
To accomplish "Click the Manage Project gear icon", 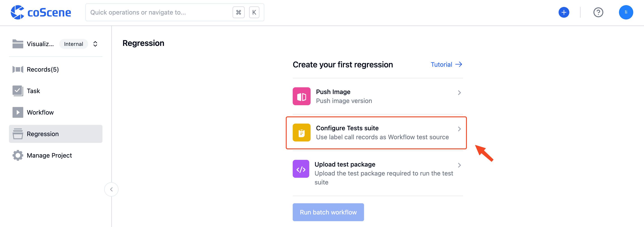I will tap(18, 155).
